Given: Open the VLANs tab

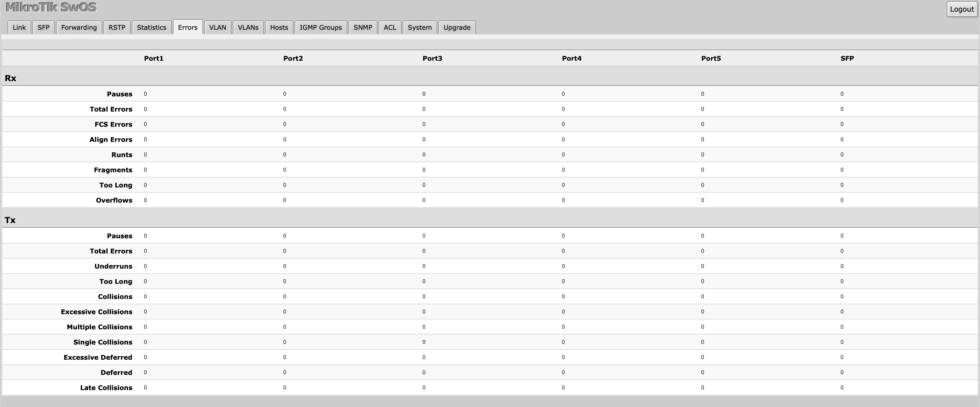Looking at the screenshot, I should pos(248,27).
